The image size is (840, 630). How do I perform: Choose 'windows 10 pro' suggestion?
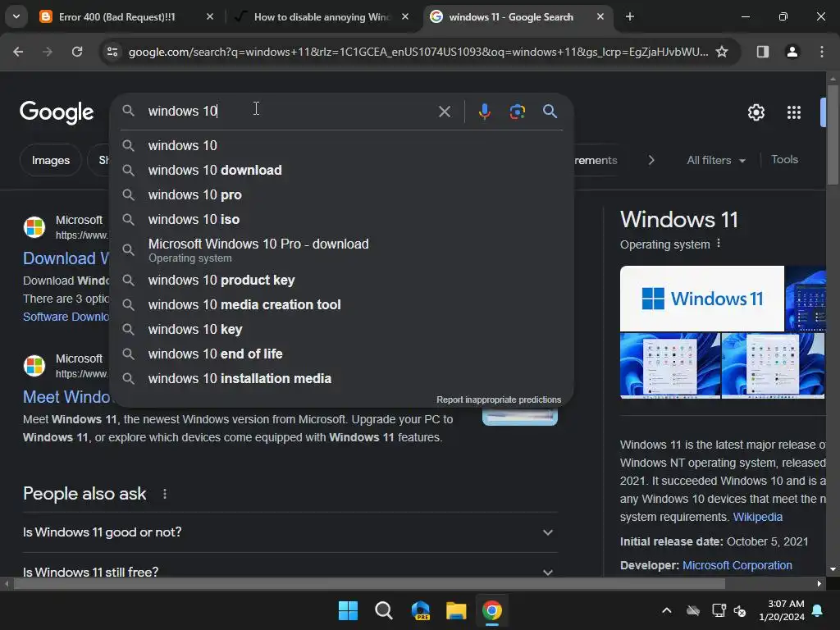click(x=341, y=194)
